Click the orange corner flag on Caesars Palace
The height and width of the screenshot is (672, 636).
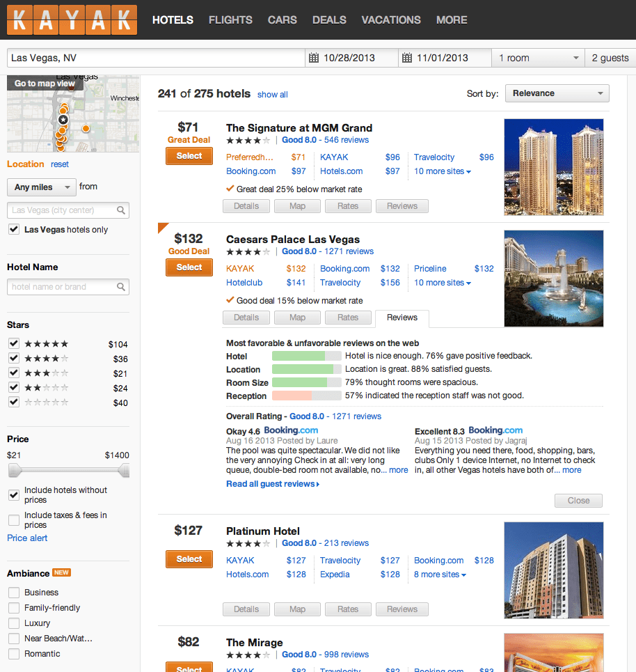(162, 227)
